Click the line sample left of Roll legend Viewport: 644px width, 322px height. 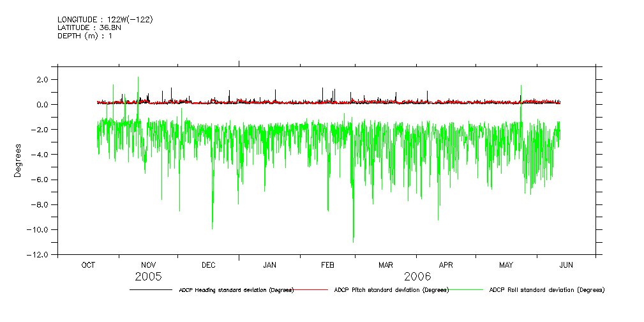[465, 290]
